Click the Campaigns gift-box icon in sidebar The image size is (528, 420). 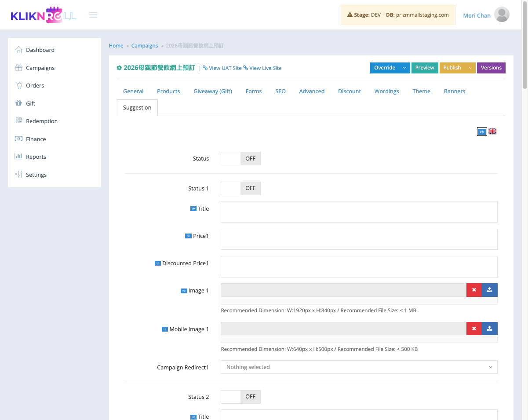(18, 68)
